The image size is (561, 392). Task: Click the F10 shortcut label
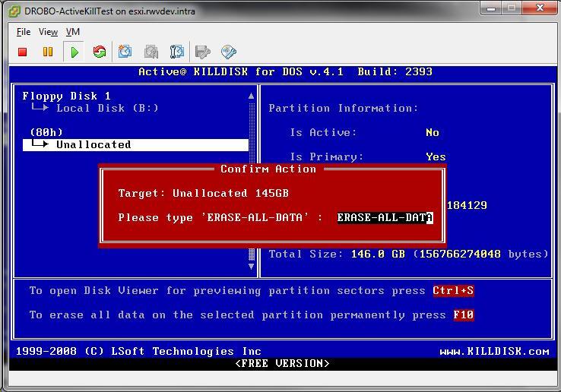tap(464, 315)
